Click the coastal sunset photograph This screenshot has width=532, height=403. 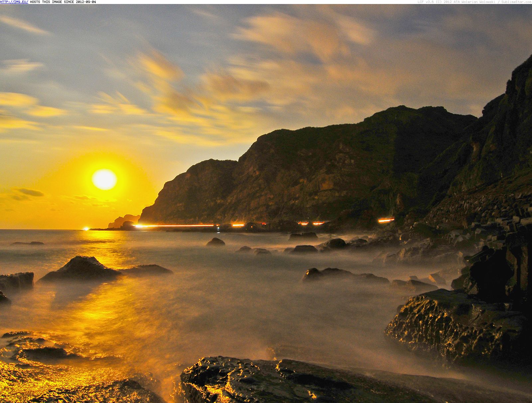[x=266, y=203]
